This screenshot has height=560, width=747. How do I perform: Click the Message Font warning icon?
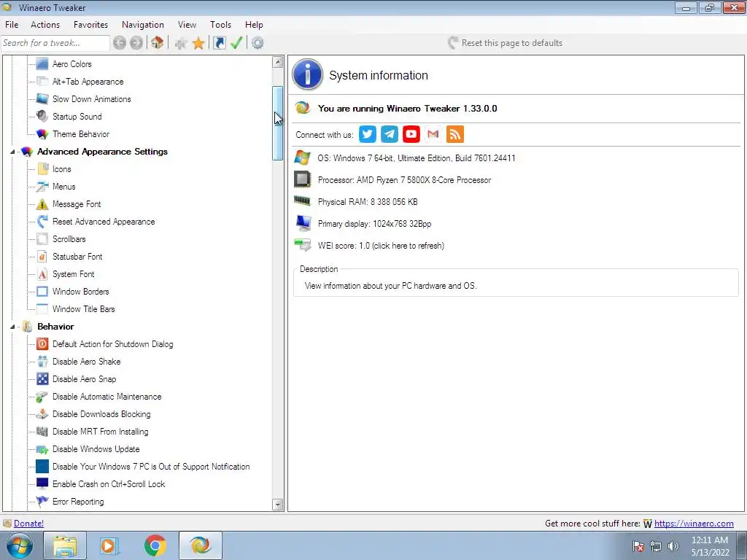pyautogui.click(x=42, y=204)
